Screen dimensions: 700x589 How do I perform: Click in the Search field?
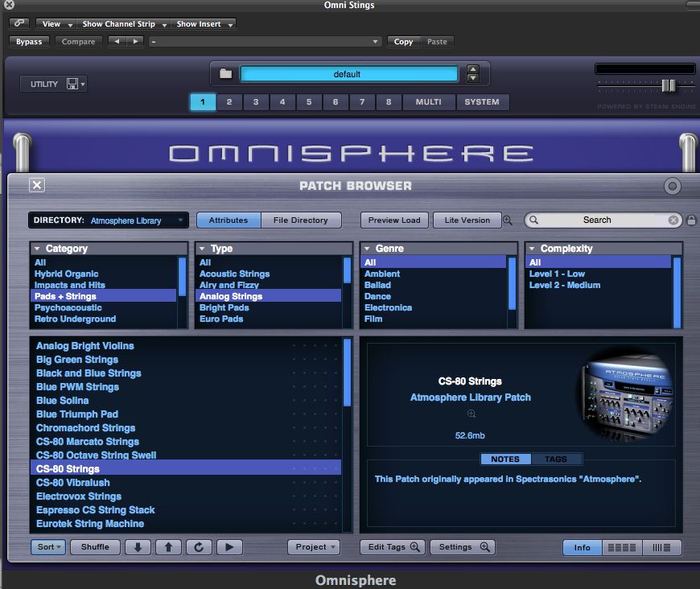click(603, 220)
